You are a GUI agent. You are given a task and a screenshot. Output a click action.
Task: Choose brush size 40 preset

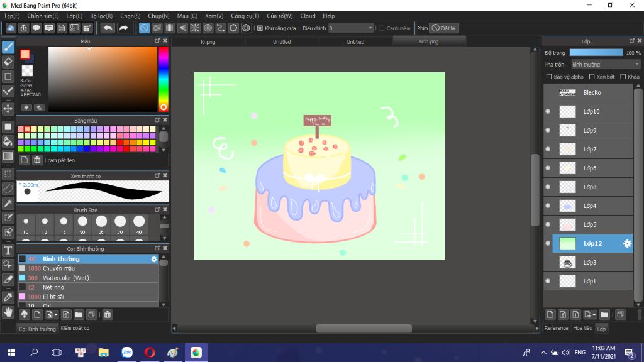click(x=139, y=224)
